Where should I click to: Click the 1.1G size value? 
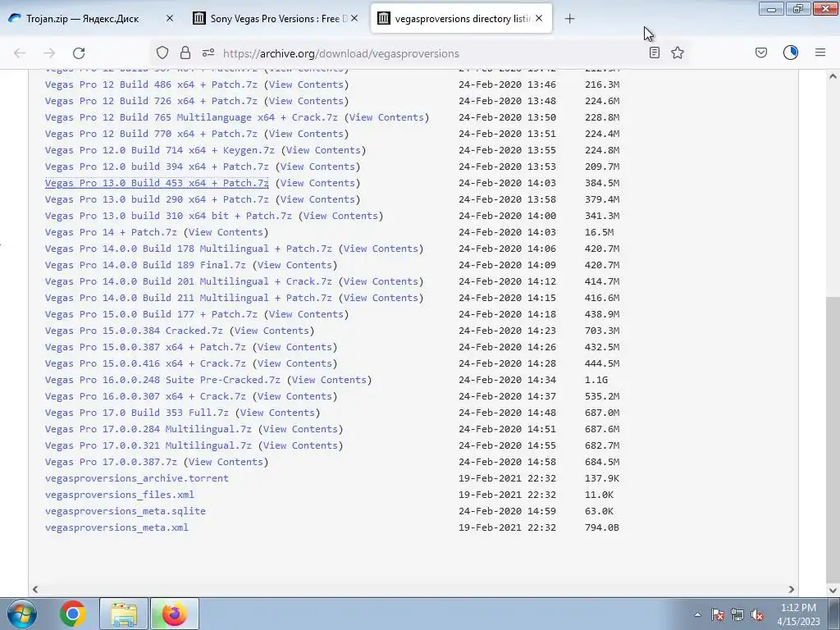(596, 380)
